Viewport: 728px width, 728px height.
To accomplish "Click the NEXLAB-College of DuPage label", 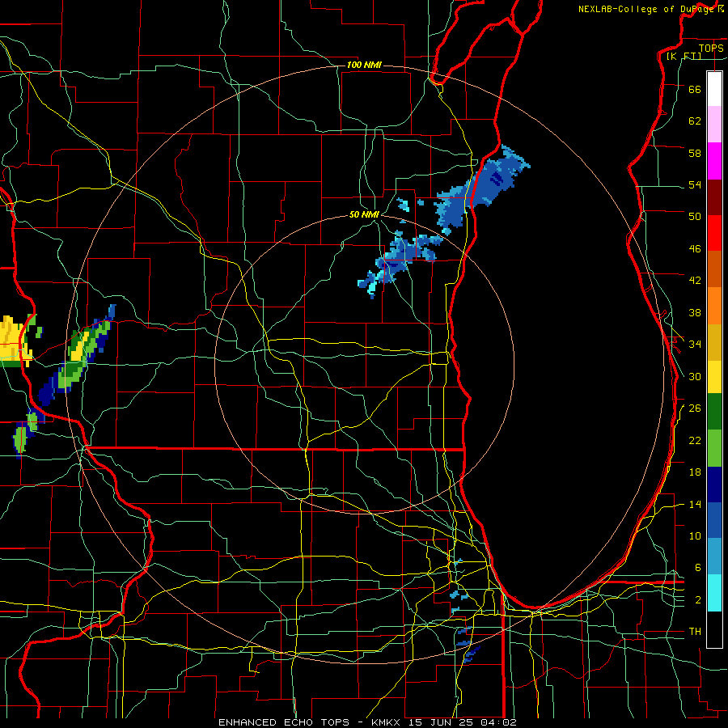I will click(647, 9).
